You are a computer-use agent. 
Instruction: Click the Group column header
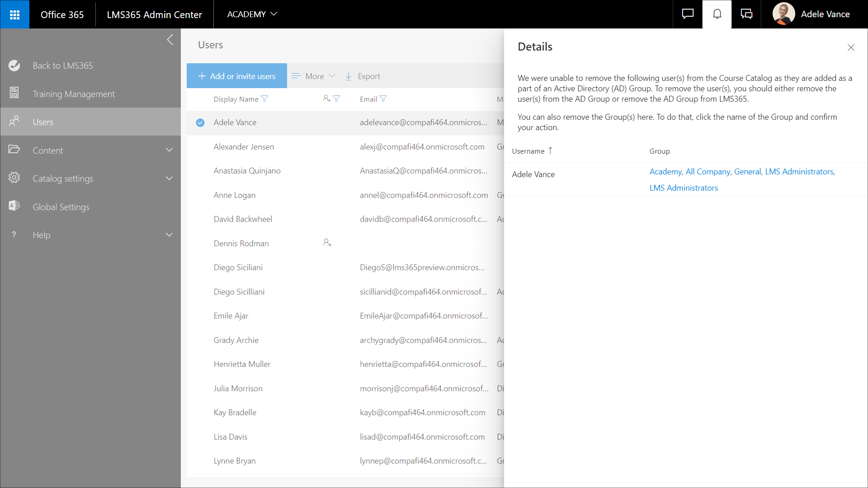click(x=660, y=151)
